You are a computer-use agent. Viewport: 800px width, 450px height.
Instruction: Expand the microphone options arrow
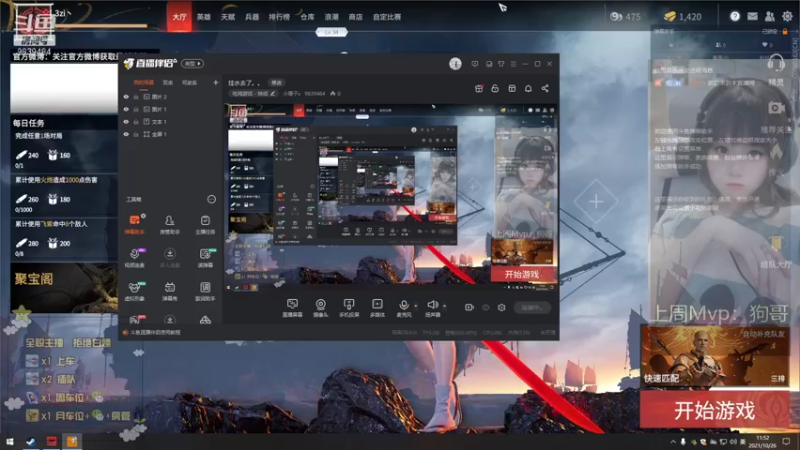(415, 306)
